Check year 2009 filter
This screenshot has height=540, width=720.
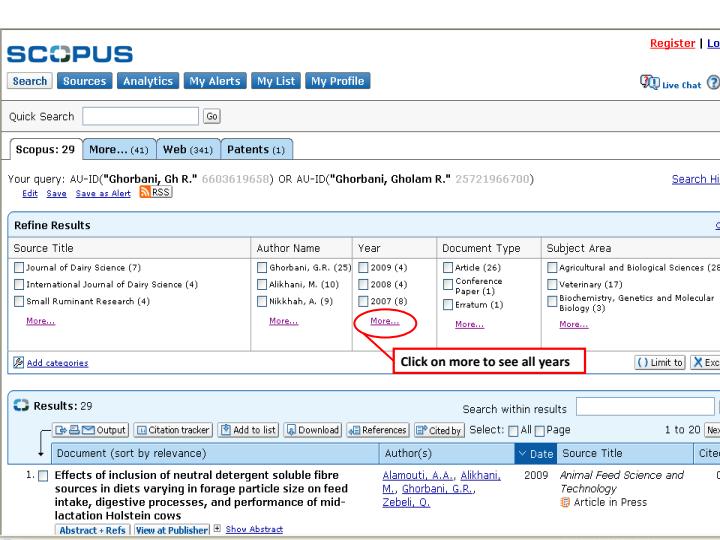click(x=363, y=267)
